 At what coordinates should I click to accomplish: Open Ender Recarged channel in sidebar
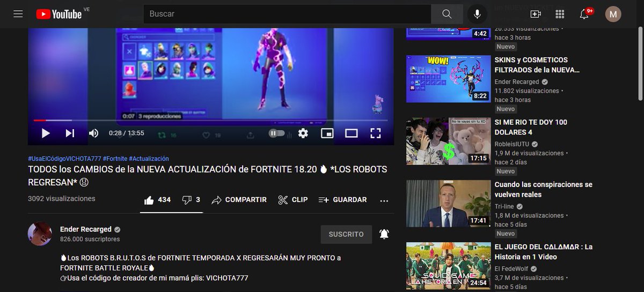517,82
